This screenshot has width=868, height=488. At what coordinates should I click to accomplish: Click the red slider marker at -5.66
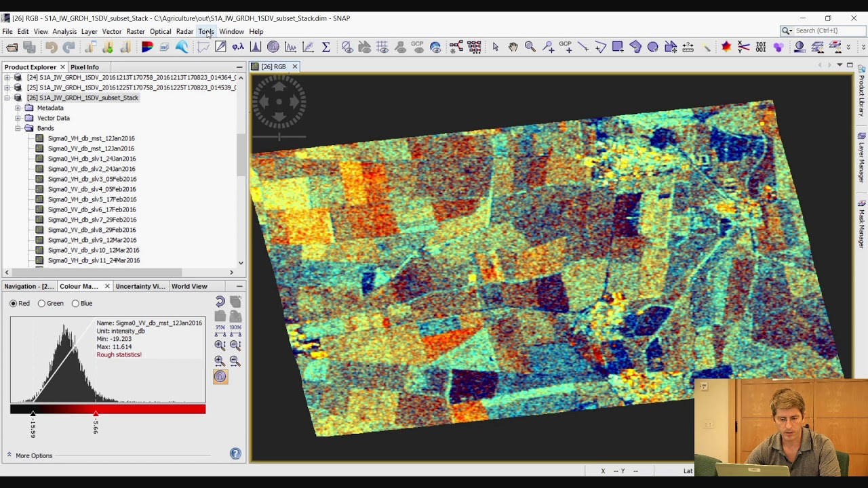pyautogui.click(x=96, y=413)
